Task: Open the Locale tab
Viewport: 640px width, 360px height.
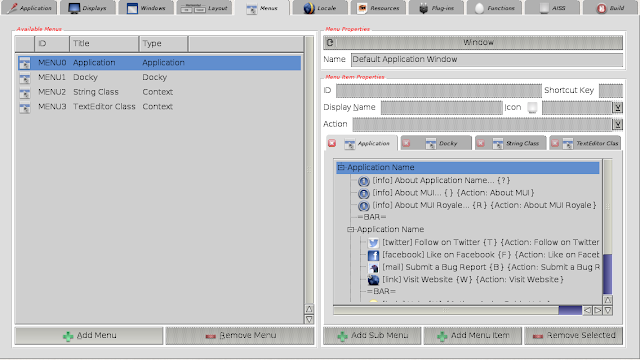Action: click(320, 8)
